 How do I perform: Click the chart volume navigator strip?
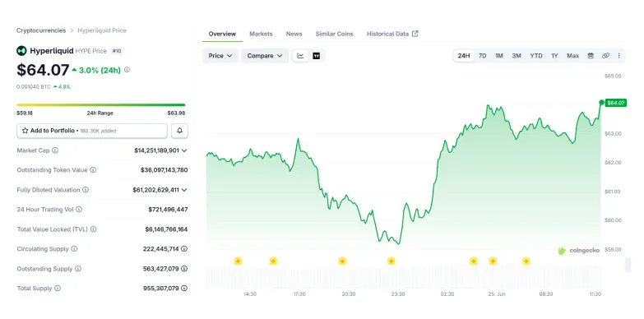tap(403, 277)
